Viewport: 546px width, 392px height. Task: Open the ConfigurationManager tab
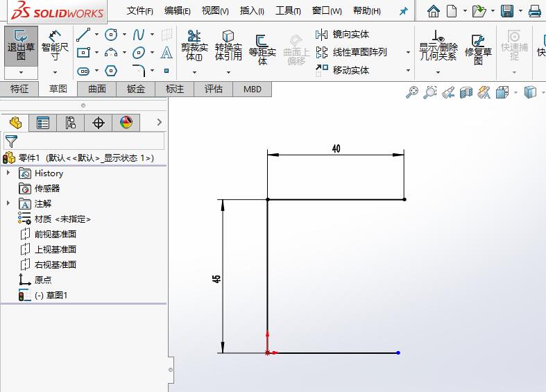(70, 123)
